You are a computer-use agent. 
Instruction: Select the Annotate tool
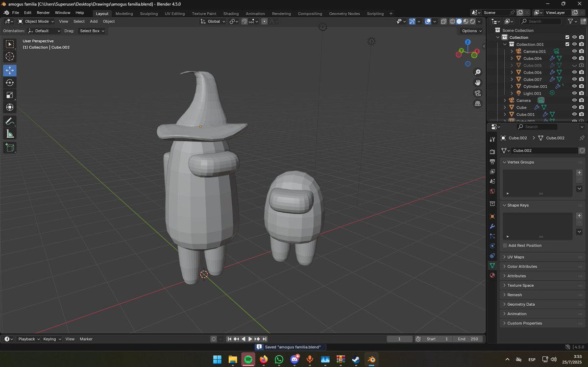click(x=10, y=121)
